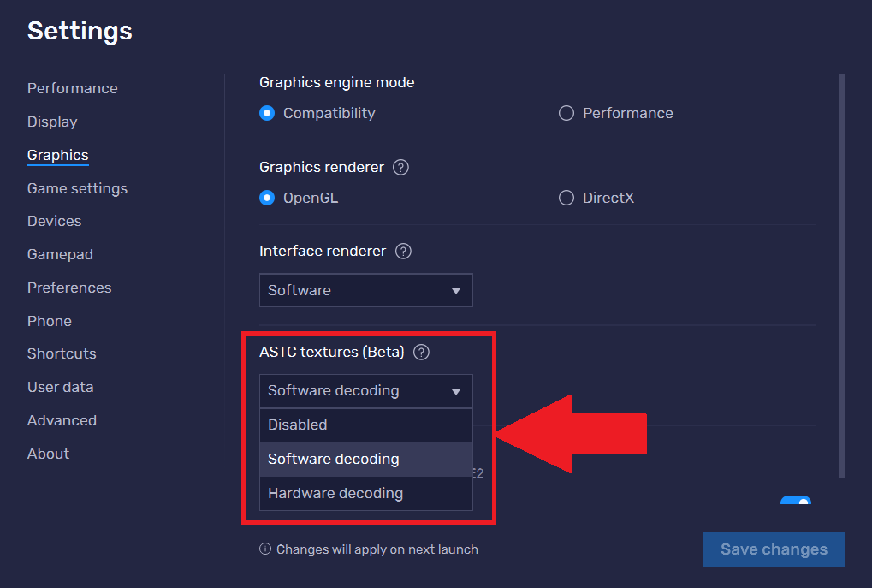Open the Preferences section

click(69, 288)
